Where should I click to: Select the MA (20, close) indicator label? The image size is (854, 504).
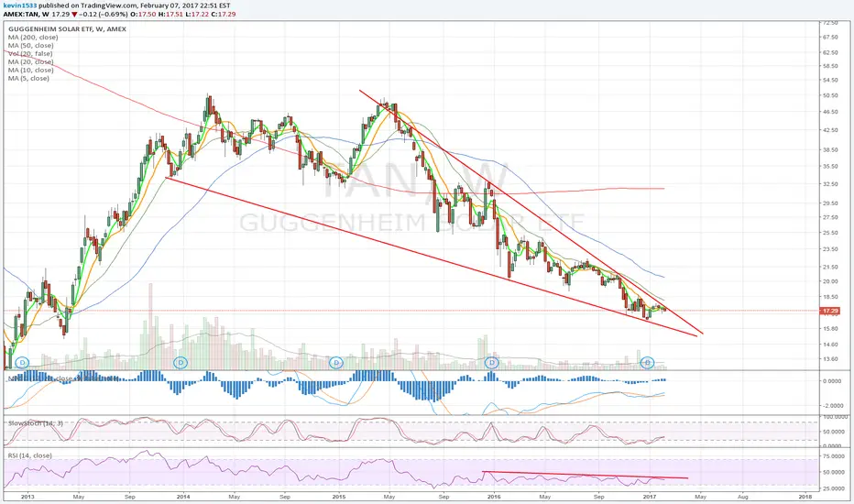pos(30,61)
